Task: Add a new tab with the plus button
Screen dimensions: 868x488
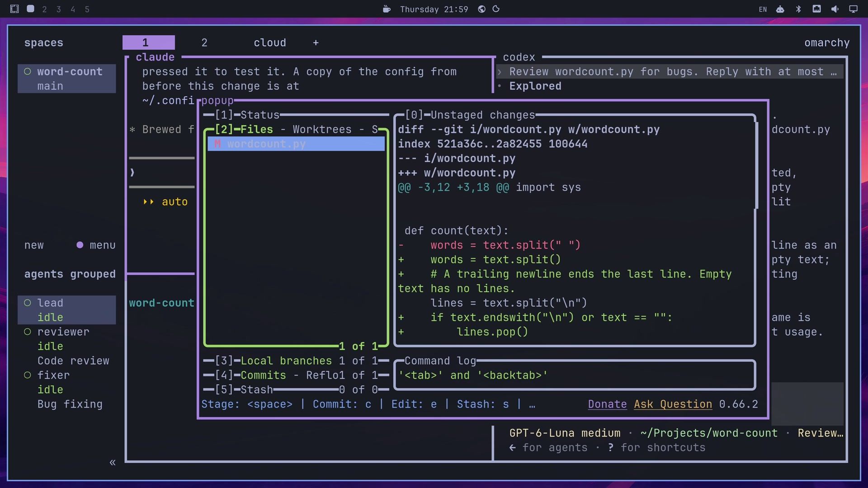Action: [316, 42]
